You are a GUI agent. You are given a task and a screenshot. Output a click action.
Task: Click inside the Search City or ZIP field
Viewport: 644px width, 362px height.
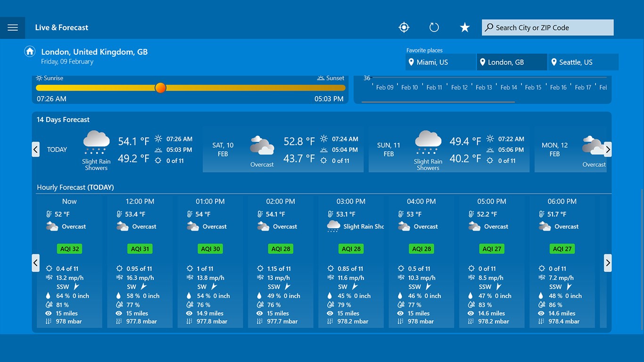coord(547,27)
